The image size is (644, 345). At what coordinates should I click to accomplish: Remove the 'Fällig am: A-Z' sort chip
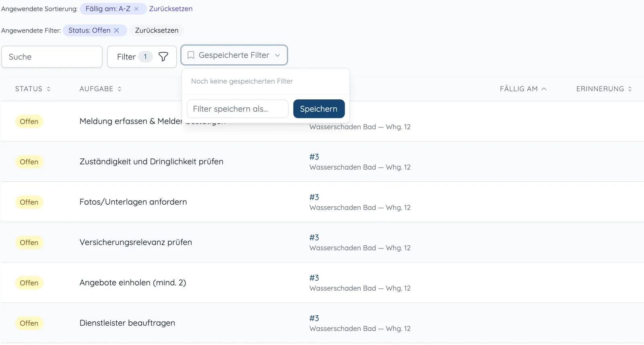pos(136,9)
